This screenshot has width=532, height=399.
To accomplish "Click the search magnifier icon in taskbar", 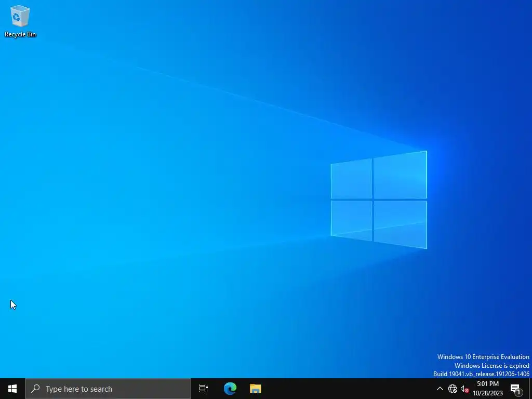I will coord(36,389).
